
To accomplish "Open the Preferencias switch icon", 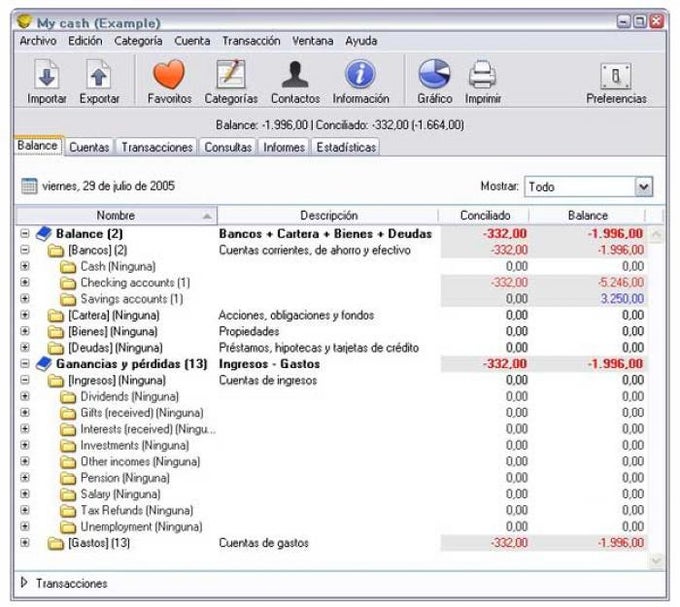I will 616,76.
